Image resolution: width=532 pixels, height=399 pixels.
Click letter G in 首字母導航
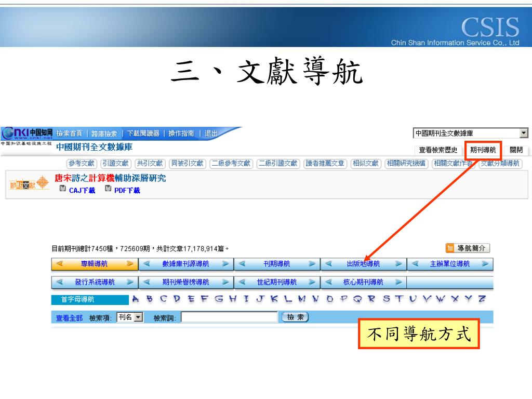(219, 299)
